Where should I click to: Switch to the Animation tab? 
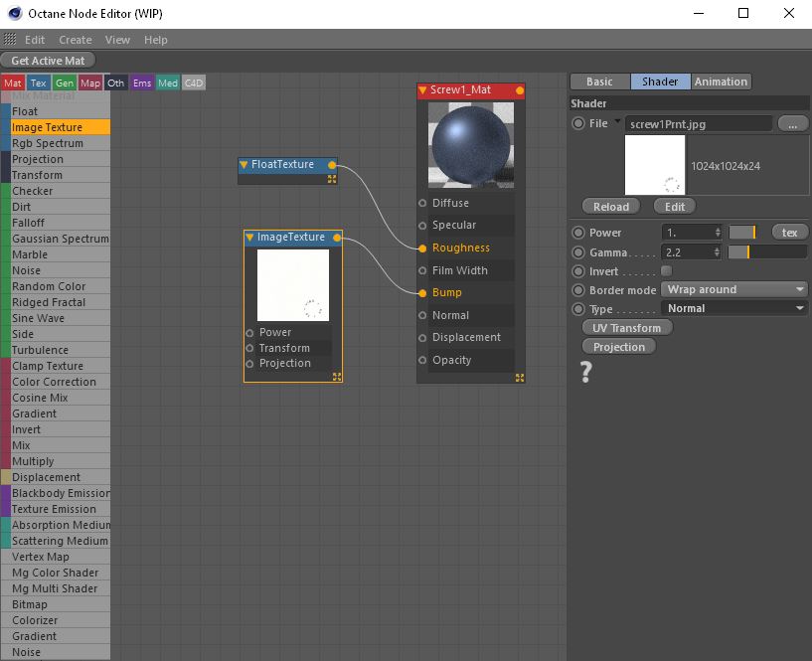[x=720, y=82]
